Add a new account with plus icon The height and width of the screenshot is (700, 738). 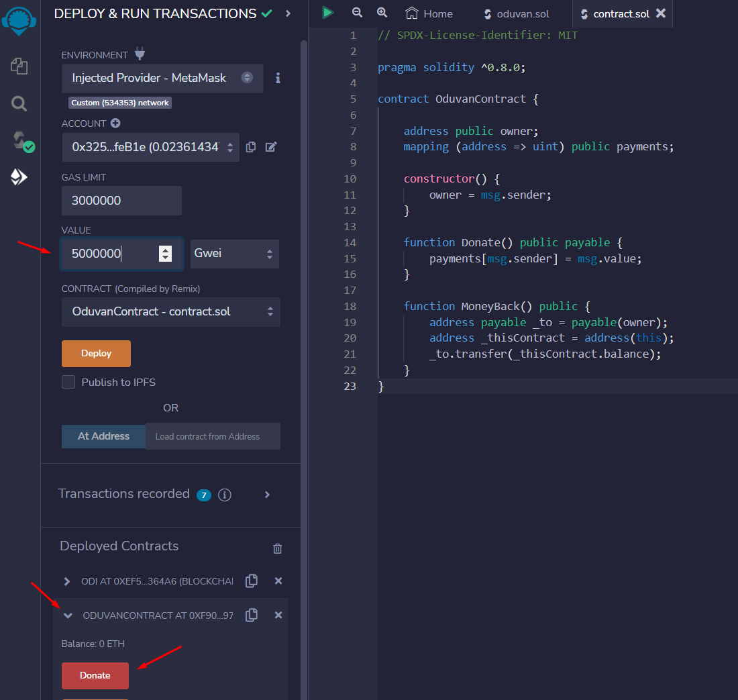coord(115,123)
